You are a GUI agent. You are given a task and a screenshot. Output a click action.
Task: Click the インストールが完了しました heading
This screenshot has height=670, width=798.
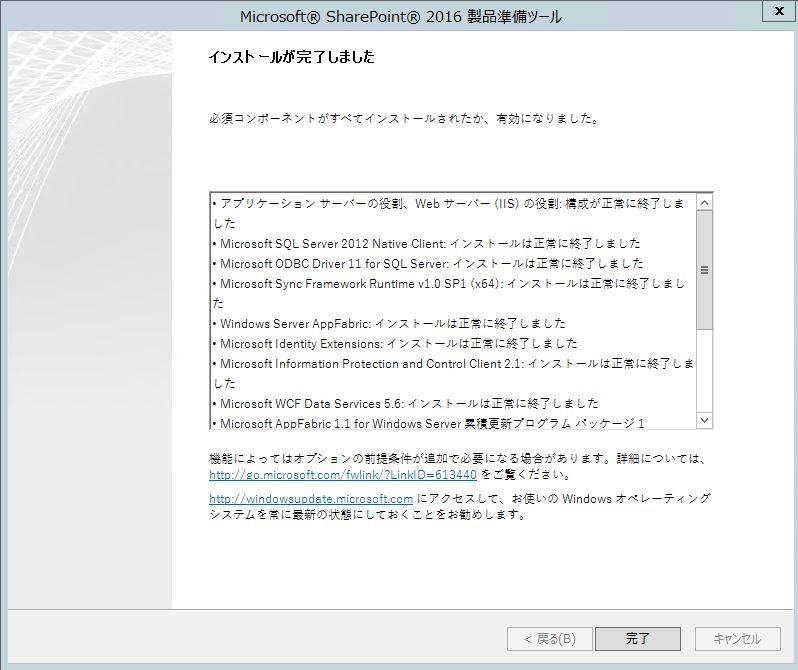point(292,57)
